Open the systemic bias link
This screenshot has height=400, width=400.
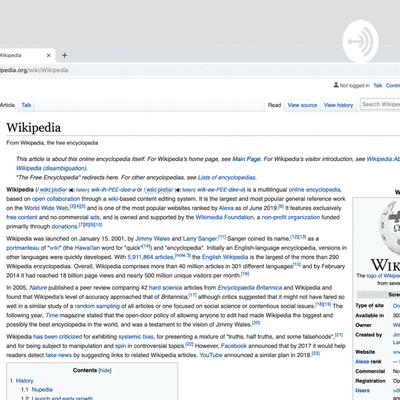click(136, 337)
